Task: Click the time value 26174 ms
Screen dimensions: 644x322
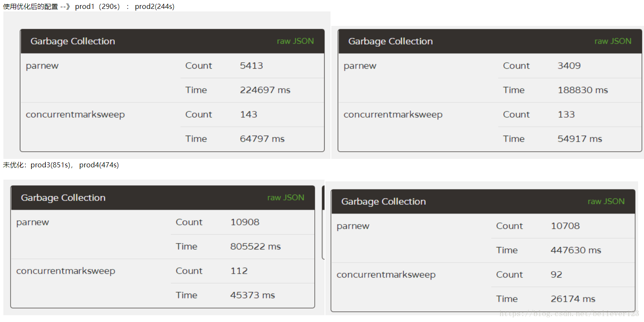Action: (x=573, y=299)
